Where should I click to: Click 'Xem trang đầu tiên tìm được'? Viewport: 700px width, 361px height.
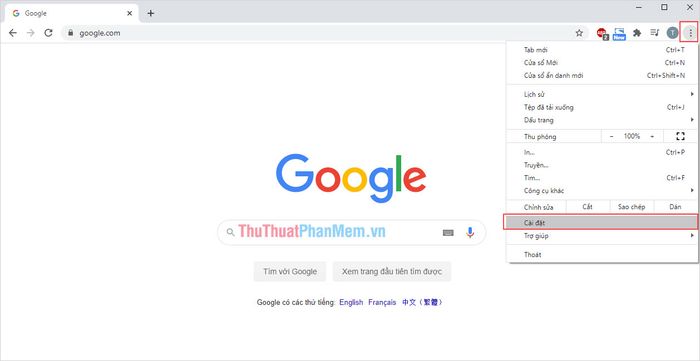tap(392, 271)
